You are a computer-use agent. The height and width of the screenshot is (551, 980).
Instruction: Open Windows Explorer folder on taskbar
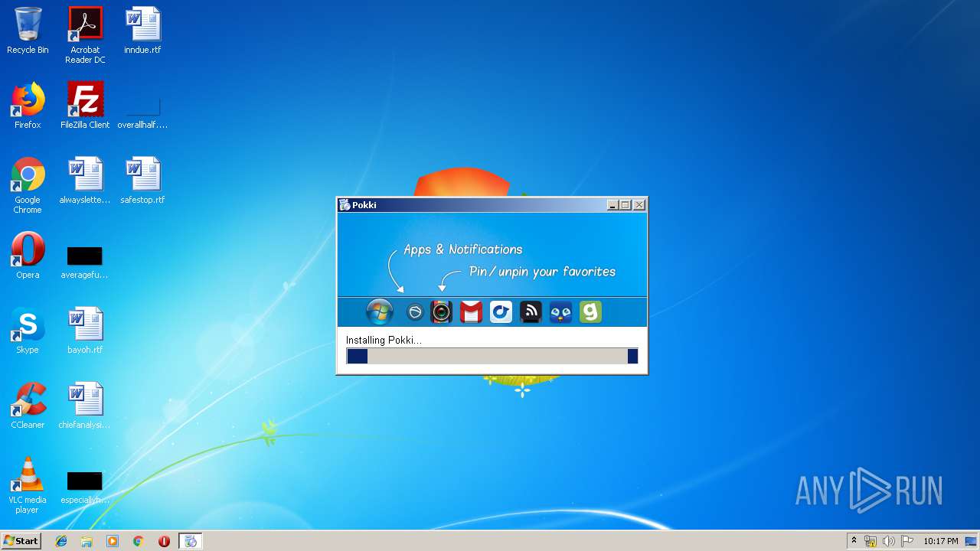[x=87, y=541]
